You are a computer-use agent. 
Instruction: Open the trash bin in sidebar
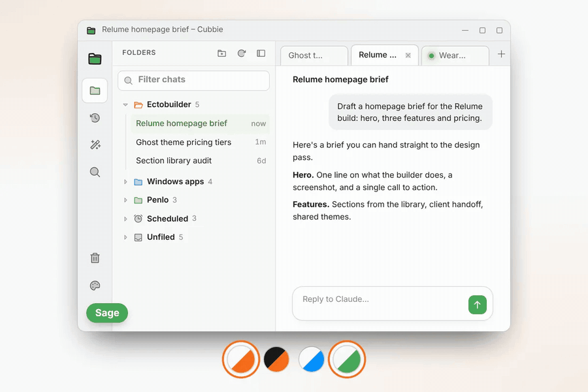[x=95, y=258]
